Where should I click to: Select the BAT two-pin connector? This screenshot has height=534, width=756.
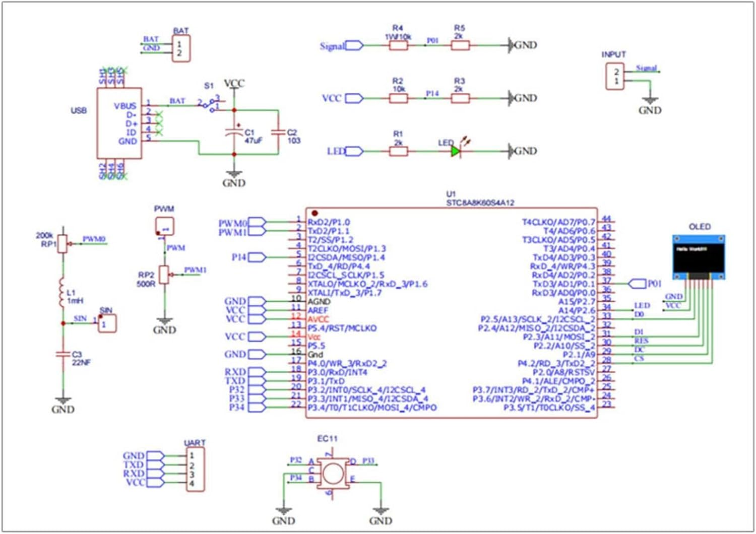pos(181,49)
